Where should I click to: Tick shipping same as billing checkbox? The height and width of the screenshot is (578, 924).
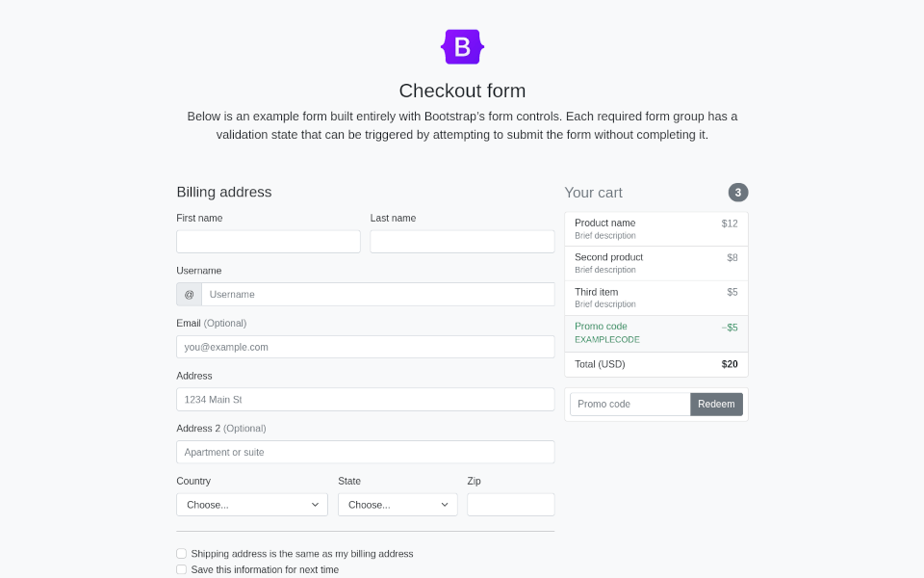click(182, 553)
